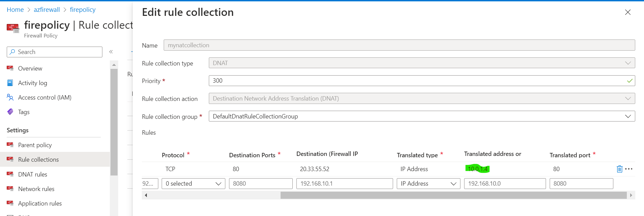The width and height of the screenshot is (644, 216).
Task: Collapse the sidebar with double chevron
Action: click(x=111, y=52)
